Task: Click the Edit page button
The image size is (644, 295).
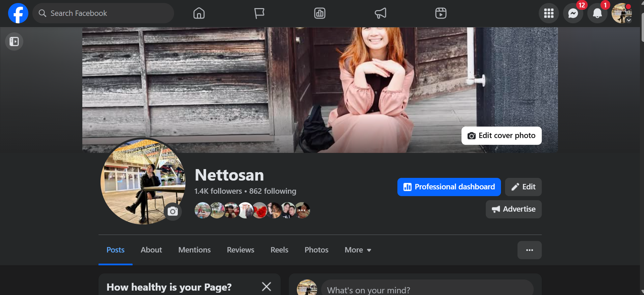Action: pyautogui.click(x=523, y=187)
